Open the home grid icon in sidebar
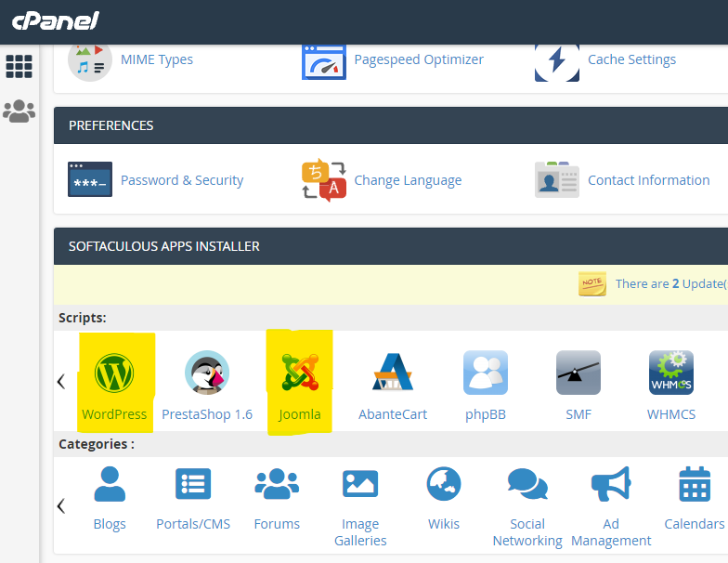This screenshot has width=728, height=563. (19, 67)
